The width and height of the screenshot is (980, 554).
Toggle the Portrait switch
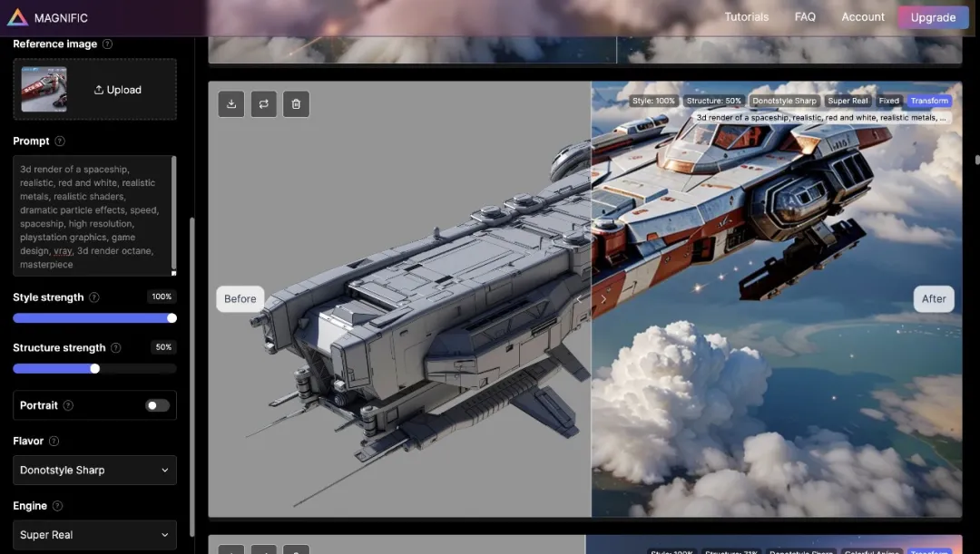pyautogui.click(x=158, y=405)
